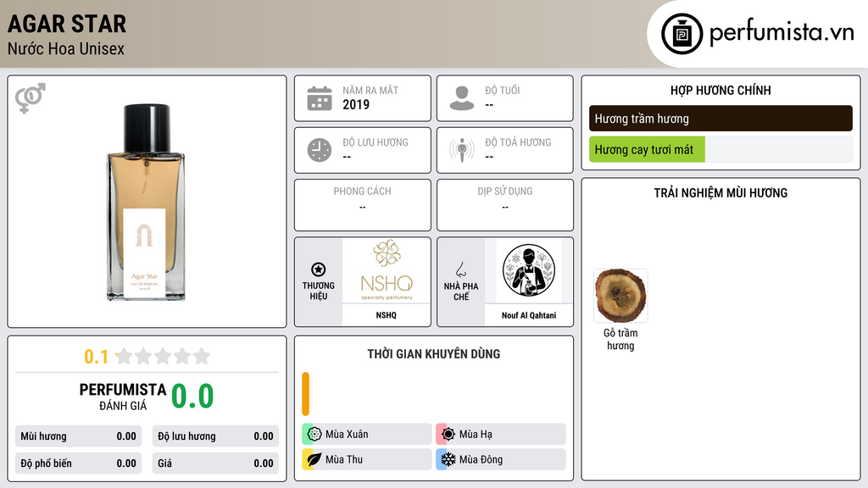Select the Hương cay tươi mát accord bar
This screenshot has width=868, height=488.
point(721,149)
